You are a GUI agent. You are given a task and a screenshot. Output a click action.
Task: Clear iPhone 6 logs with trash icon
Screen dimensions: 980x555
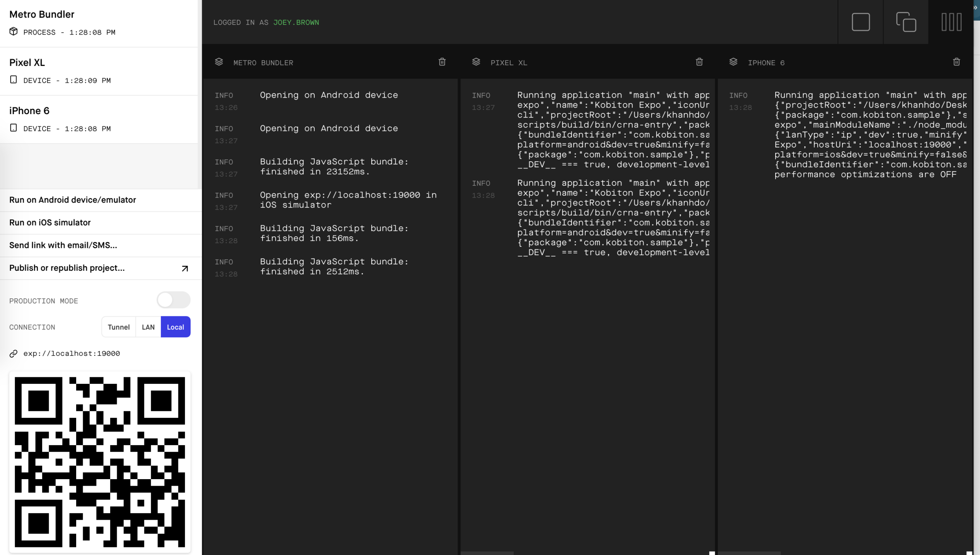pyautogui.click(x=957, y=62)
